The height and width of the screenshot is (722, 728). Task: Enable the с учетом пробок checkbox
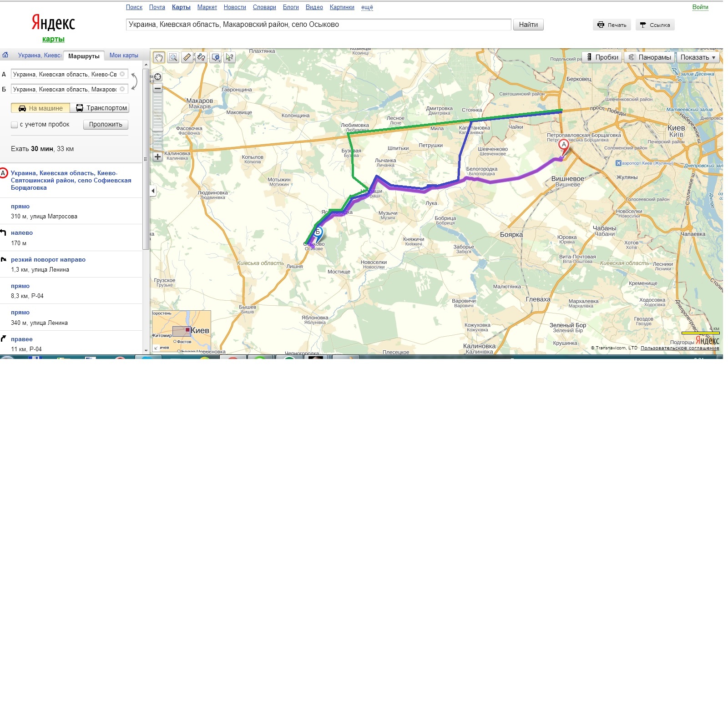click(x=15, y=125)
